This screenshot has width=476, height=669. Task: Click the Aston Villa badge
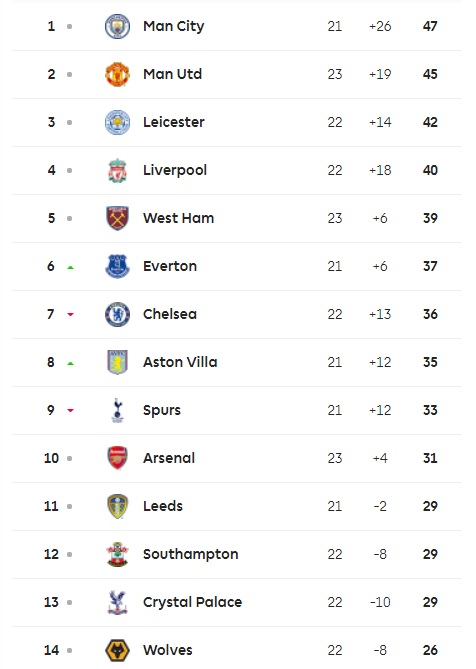coord(117,362)
